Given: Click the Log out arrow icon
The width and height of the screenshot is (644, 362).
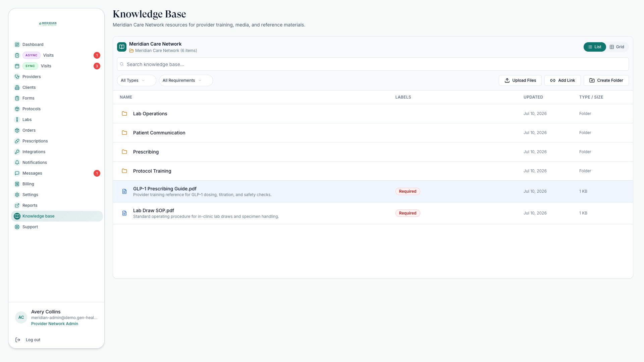Looking at the screenshot, I should (x=18, y=340).
